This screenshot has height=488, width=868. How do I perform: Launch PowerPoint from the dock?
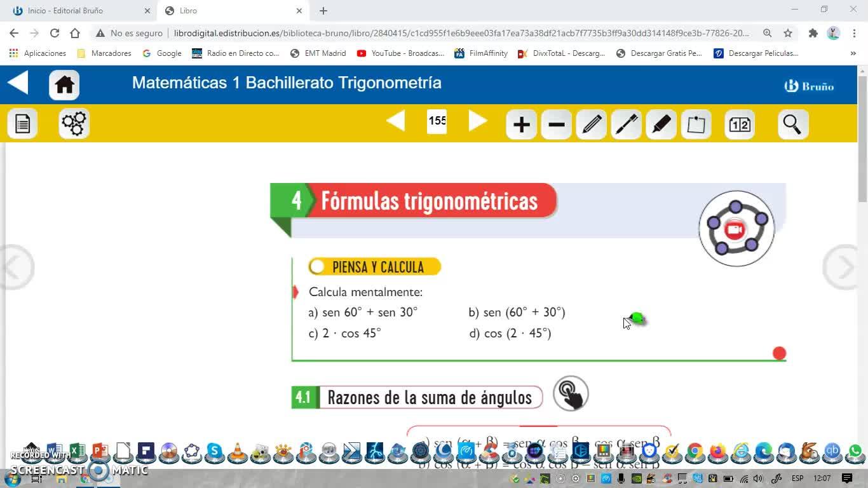(100, 452)
